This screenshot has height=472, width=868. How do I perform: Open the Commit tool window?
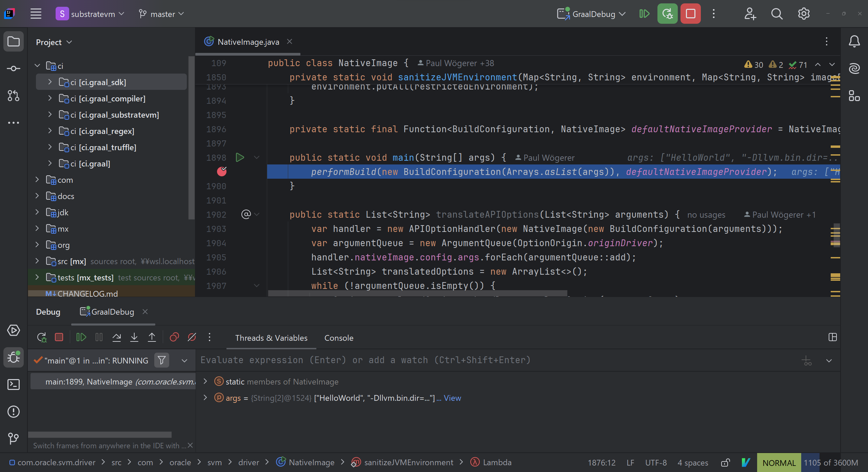(x=14, y=68)
